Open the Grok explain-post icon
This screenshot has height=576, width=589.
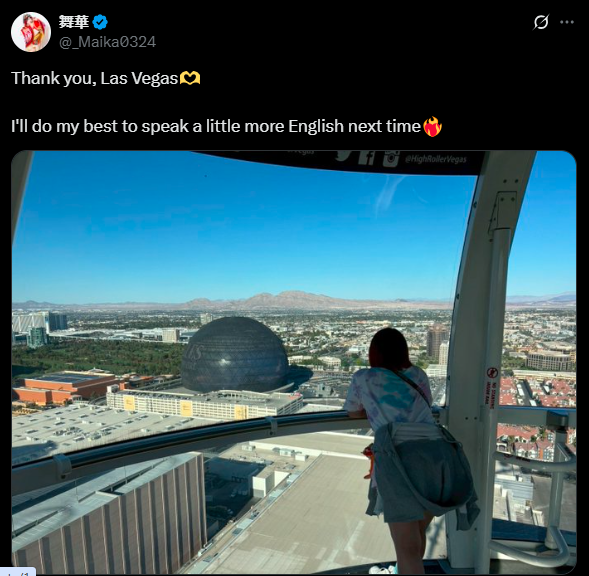[x=541, y=22]
